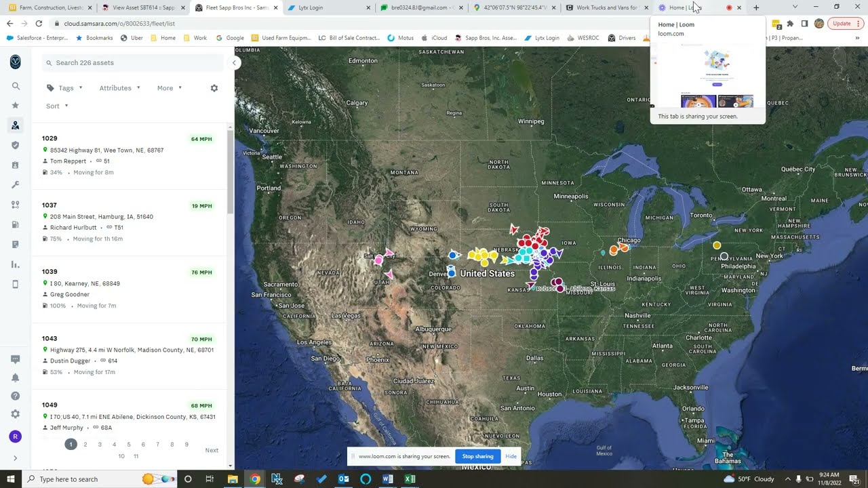Open the notifications bell icon in sidebar
The image size is (868, 488).
click(x=16, y=378)
